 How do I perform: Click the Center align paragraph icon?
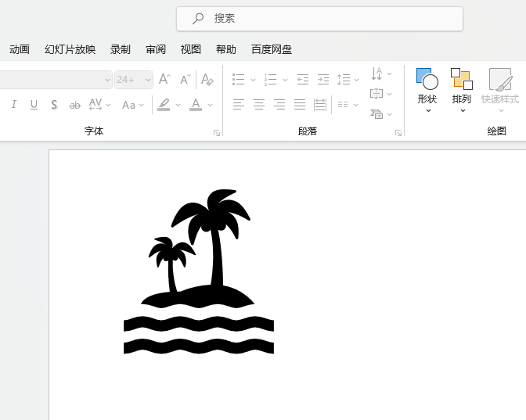pos(259,105)
